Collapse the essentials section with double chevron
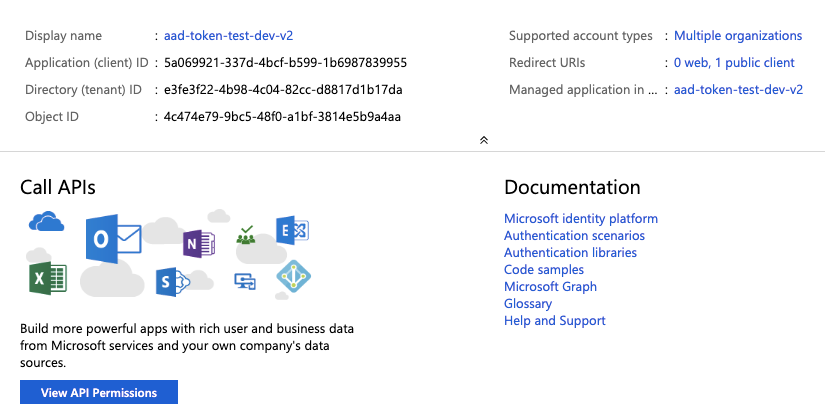This screenshot has height=415, width=825. [x=484, y=140]
